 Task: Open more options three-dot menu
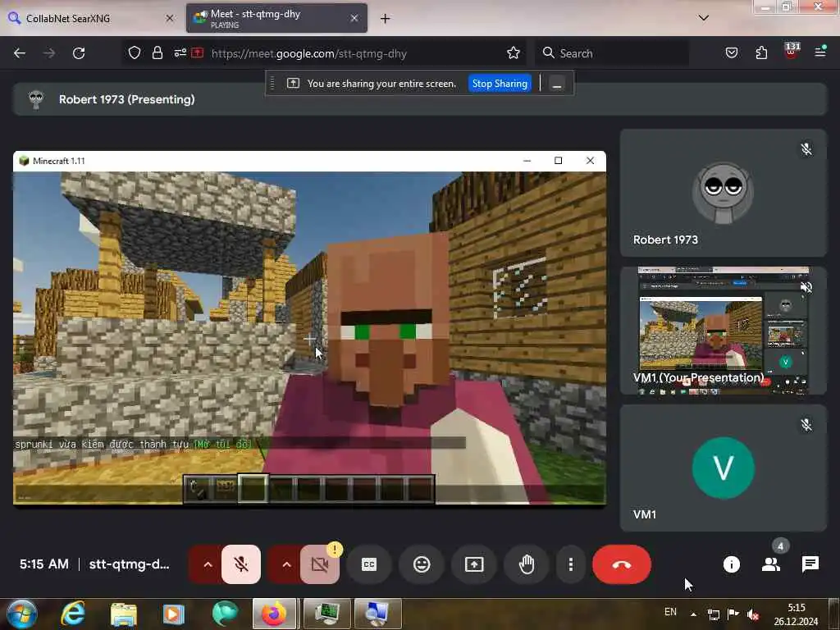point(571,564)
